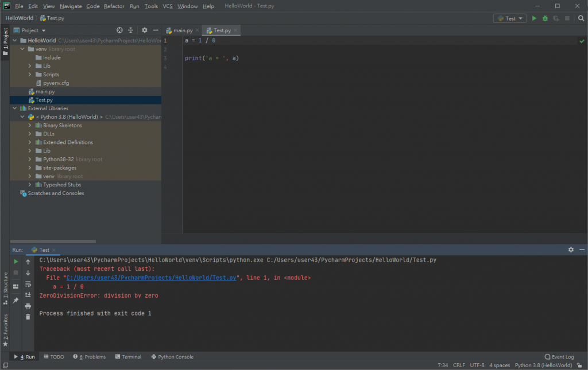Pin the Run tab with the pin icon
The height and width of the screenshot is (370, 588).
point(16,300)
